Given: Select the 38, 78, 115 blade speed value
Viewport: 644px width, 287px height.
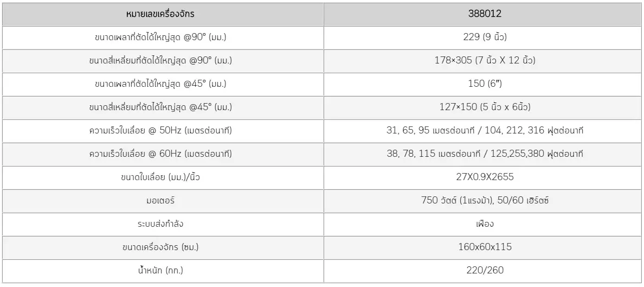Looking at the screenshot, I should 485,154.
